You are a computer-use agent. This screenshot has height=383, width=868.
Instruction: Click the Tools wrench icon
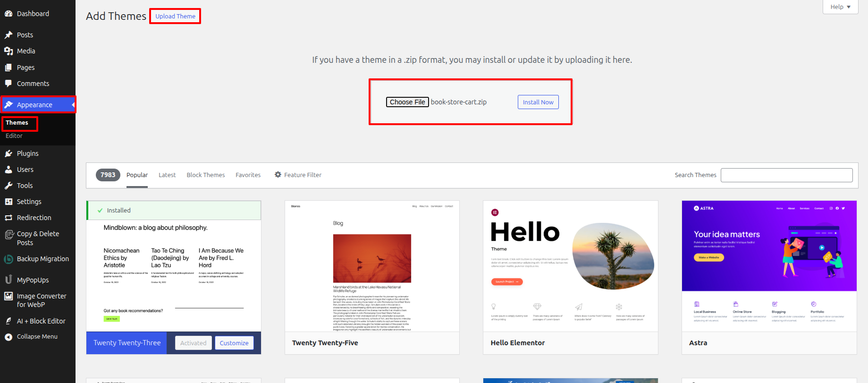point(8,186)
